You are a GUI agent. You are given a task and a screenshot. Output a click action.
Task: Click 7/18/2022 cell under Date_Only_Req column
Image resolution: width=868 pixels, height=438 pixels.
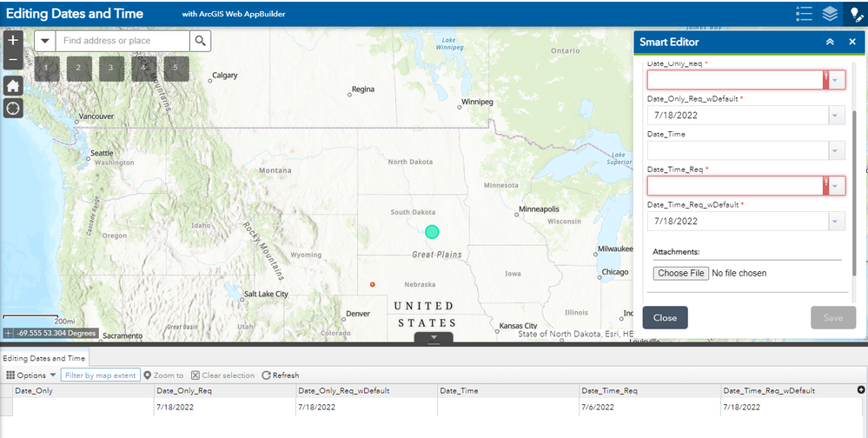point(225,407)
